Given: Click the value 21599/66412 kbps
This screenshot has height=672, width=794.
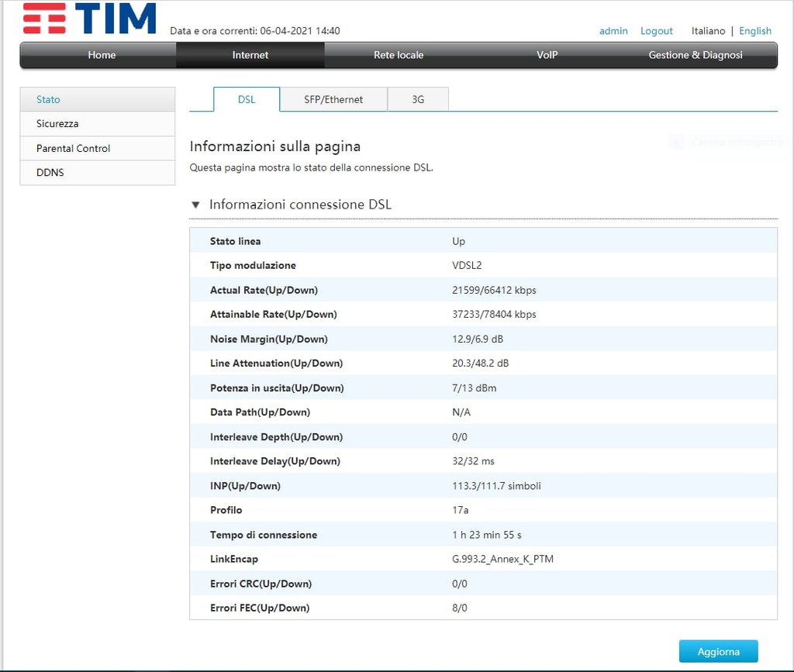Looking at the screenshot, I should 494,290.
